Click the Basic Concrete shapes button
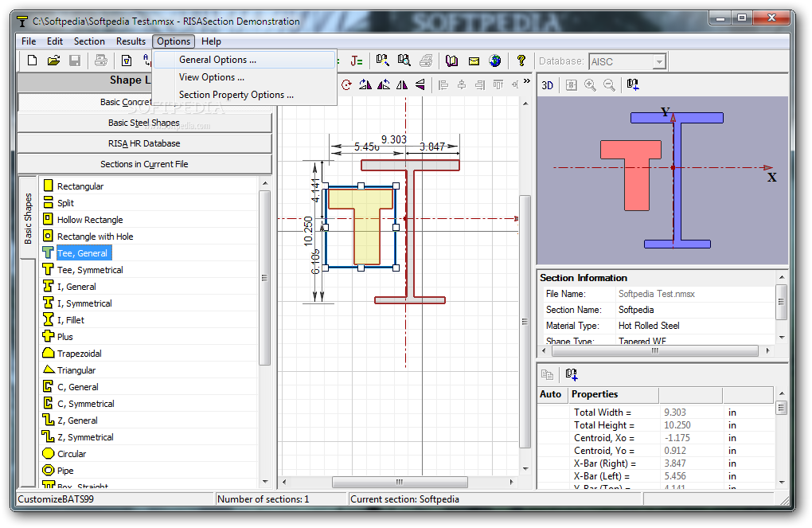The height and width of the screenshot is (528, 812). [x=85, y=102]
